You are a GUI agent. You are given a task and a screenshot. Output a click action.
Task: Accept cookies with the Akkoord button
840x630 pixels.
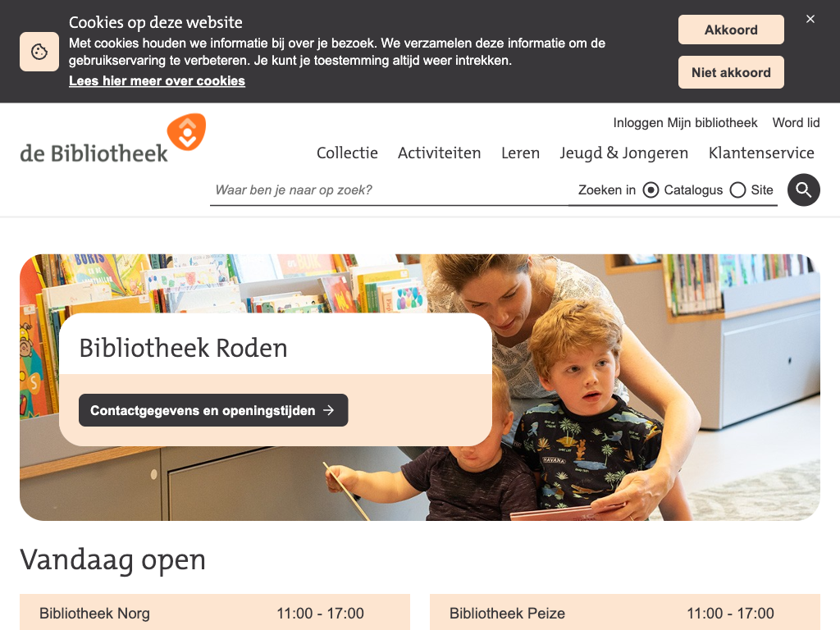[731, 30]
